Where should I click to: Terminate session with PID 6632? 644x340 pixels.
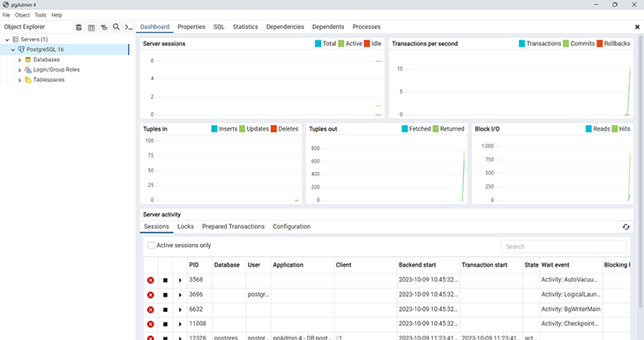tap(151, 310)
